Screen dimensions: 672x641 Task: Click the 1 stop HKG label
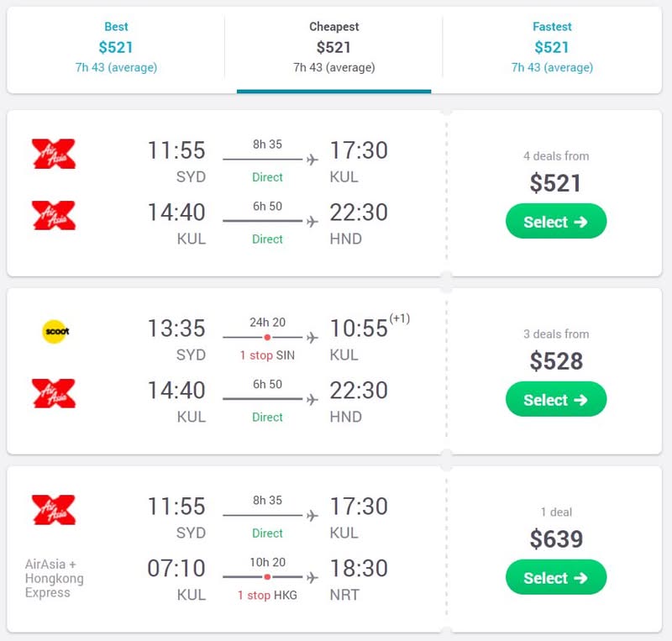(x=267, y=595)
